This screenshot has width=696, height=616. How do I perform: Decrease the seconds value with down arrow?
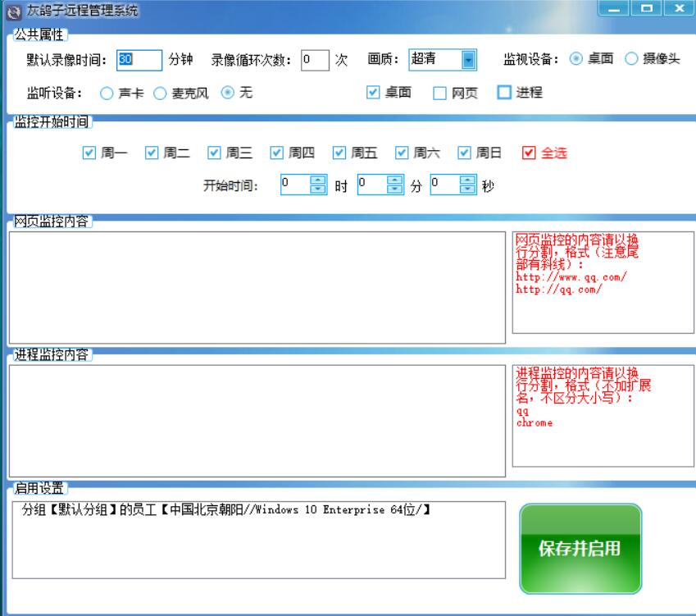coord(467,189)
